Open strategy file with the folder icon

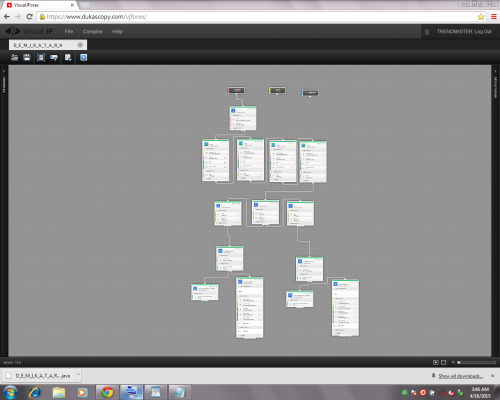(14, 57)
